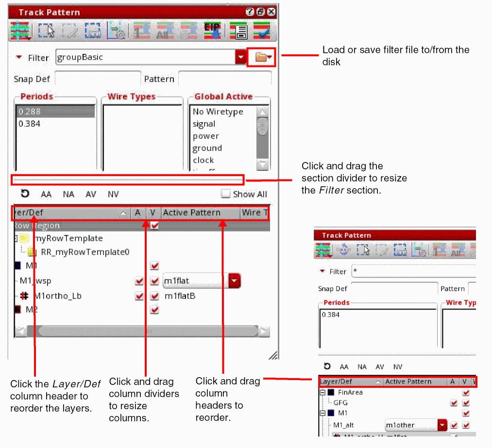
Task: Click the EIP download icon in main toolbar
Action: [x=212, y=31]
